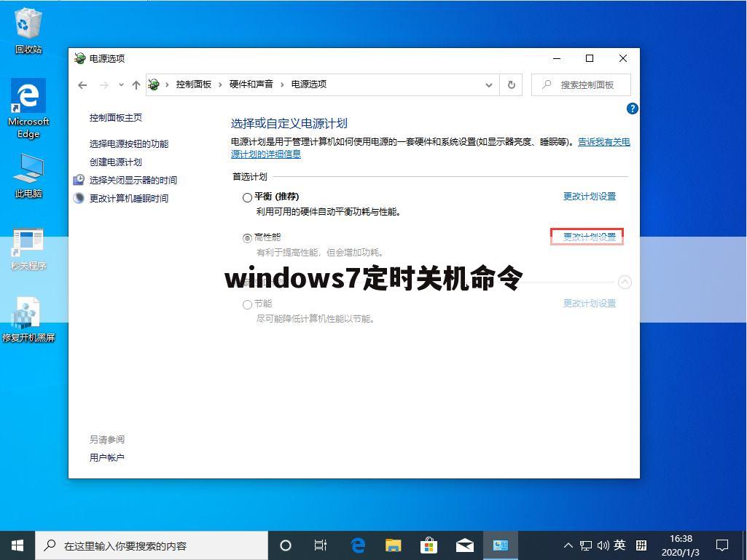Image resolution: width=747 pixels, height=560 pixels.
Task: Select the 节能 power plan
Action: point(247,304)
